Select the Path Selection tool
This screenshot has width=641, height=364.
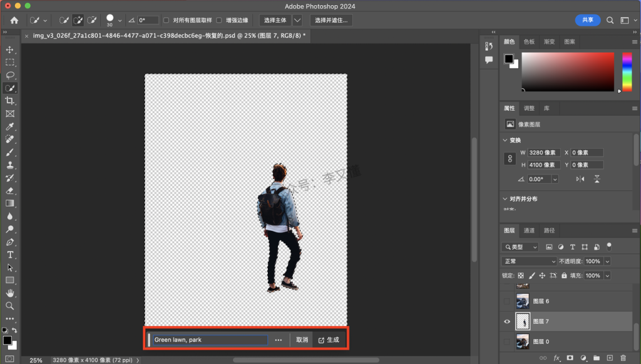click(10, 268)
